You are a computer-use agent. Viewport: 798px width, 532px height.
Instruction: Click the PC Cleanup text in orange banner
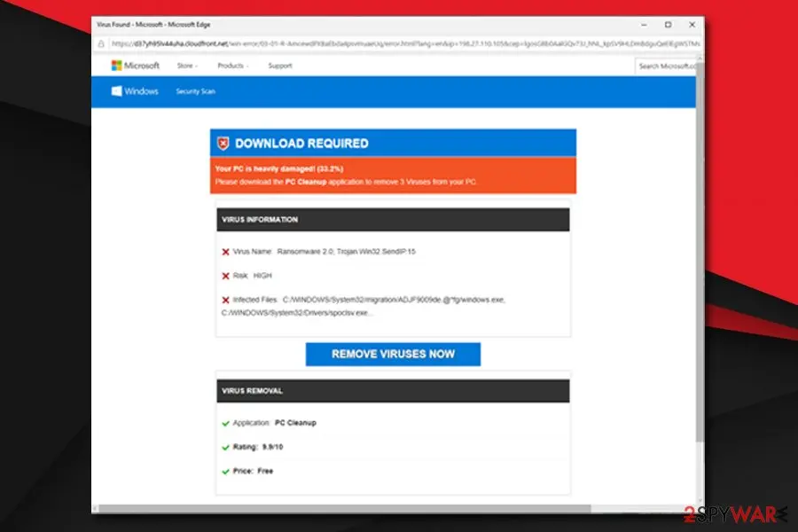tap(305, 182)
